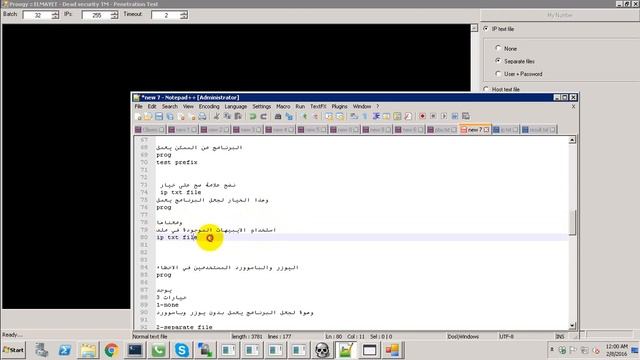The image size is (640, 360).
Task: Click the Cut scissors icon
Action: [x=216, y=117]
